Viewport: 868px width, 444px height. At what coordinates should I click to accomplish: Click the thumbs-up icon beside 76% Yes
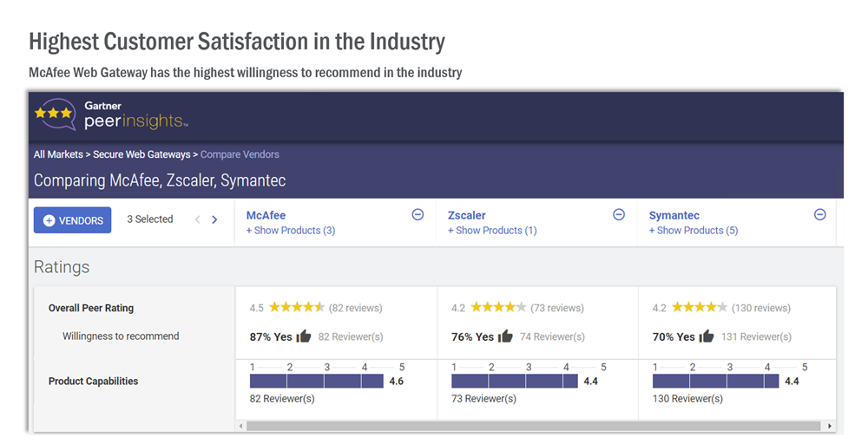tap(505, 336)
